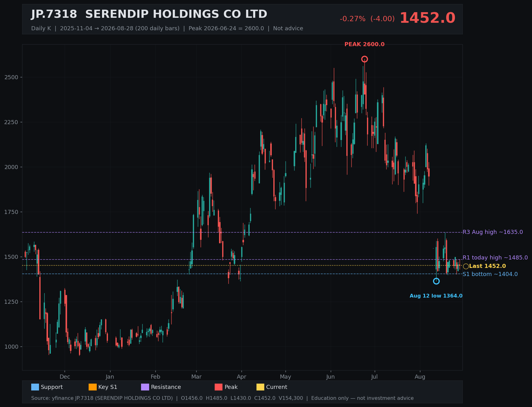Screen dimensions: 532x407
Task: Click the yellow Last price circle marker
Action: [x=466, y=266]
